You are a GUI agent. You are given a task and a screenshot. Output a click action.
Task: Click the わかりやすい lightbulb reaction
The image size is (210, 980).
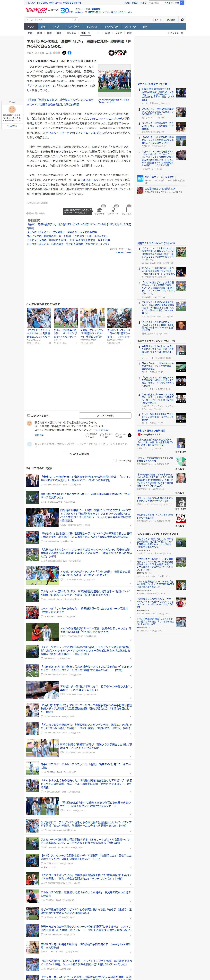[x=113, y=210]
